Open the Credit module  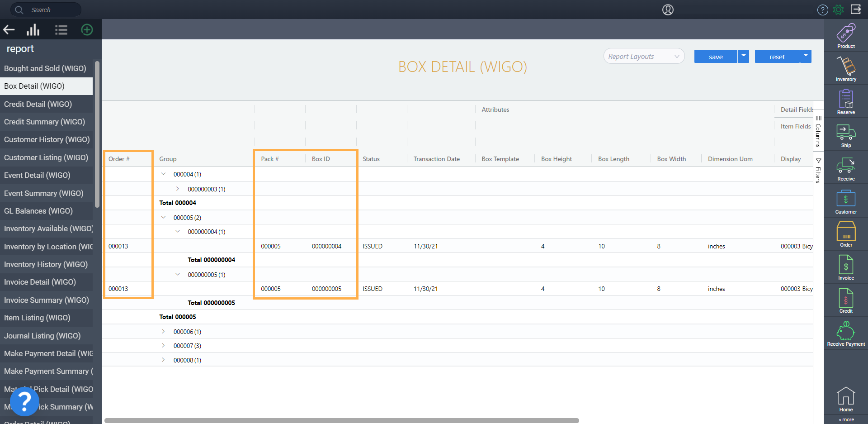(x=846, y=300)
